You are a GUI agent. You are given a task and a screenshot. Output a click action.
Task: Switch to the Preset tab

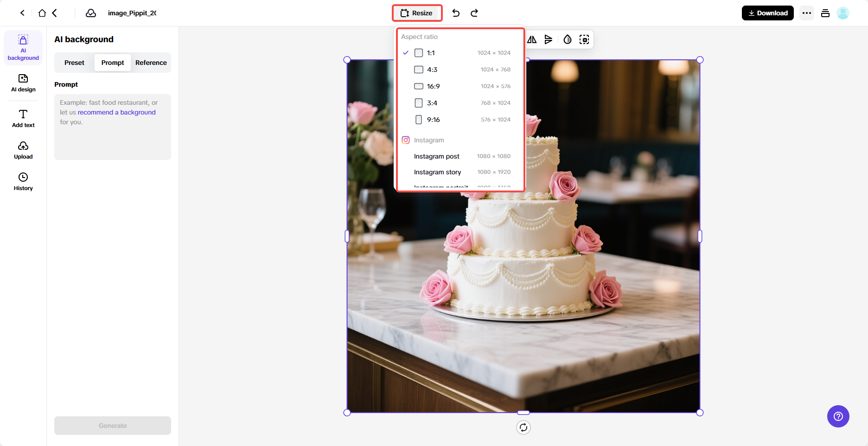(74, 62)
